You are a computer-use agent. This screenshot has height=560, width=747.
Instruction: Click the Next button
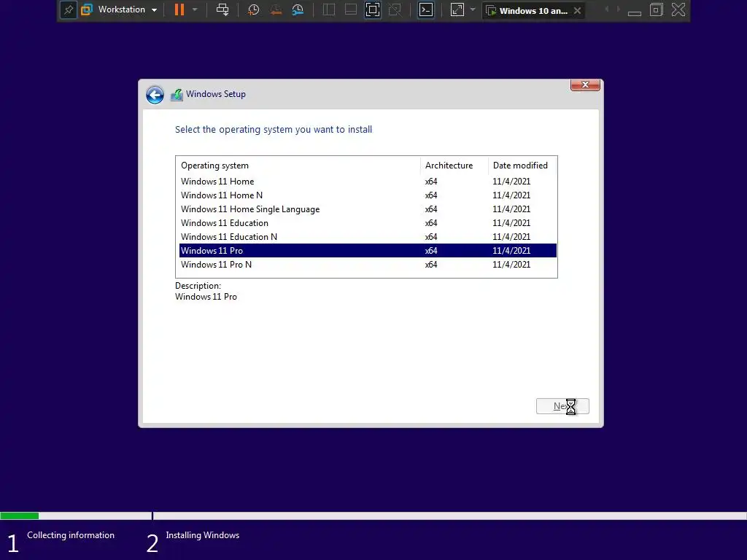562,406
